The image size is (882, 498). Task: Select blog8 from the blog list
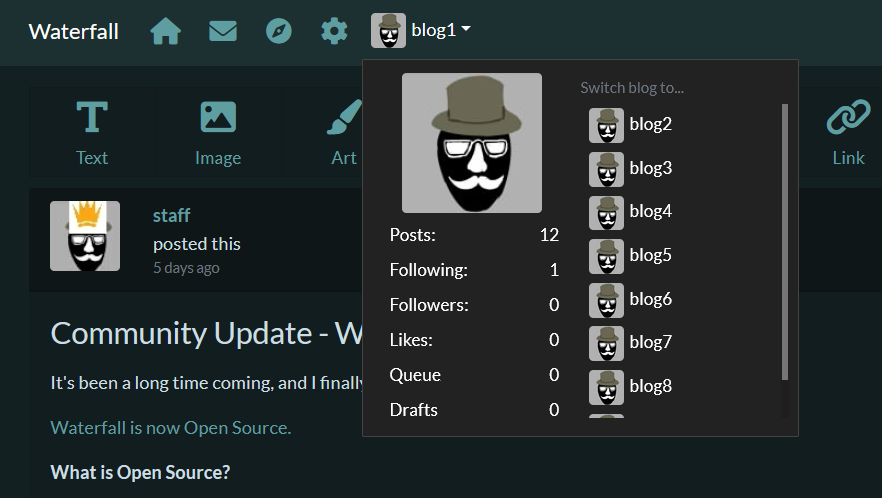pos(631,387)
